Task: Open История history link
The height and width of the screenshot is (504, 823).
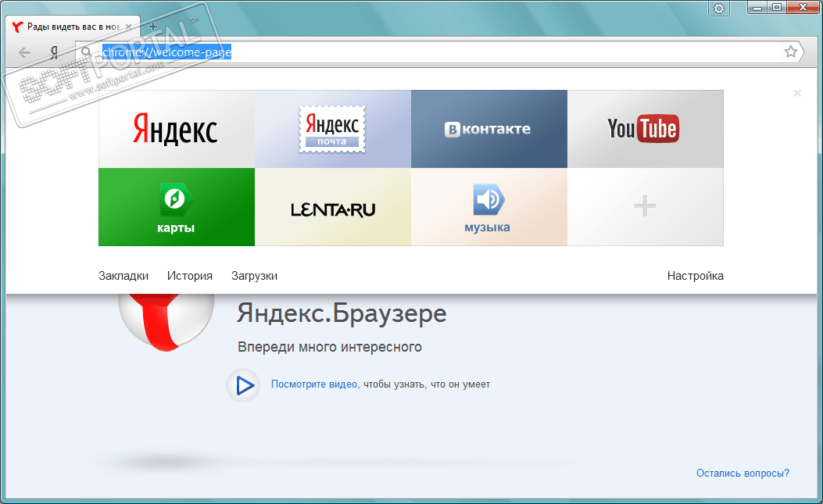Action: point(189,276)
